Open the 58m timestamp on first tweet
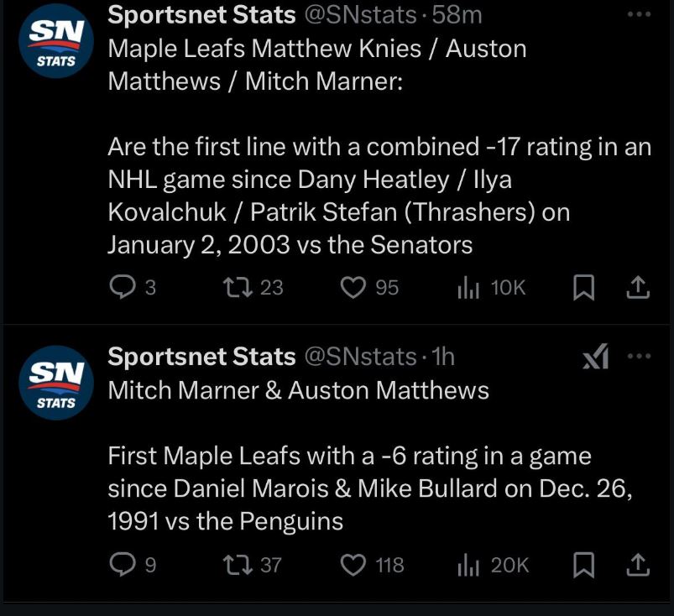Screen dimensions: 674x616 [x=457, y=14]
